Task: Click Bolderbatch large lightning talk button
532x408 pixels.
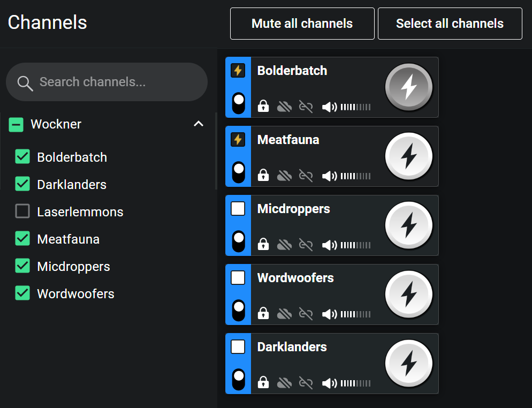Action: (x=408, y=87)
